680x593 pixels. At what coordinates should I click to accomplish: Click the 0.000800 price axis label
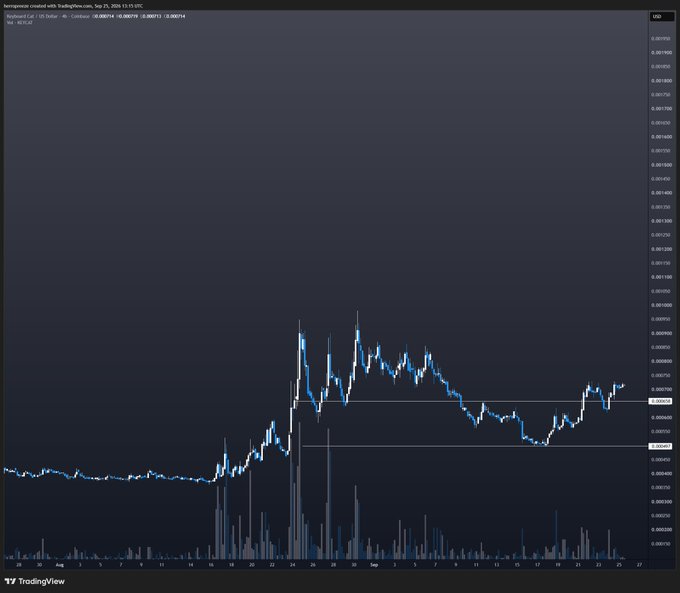click(x=661, y=361)
